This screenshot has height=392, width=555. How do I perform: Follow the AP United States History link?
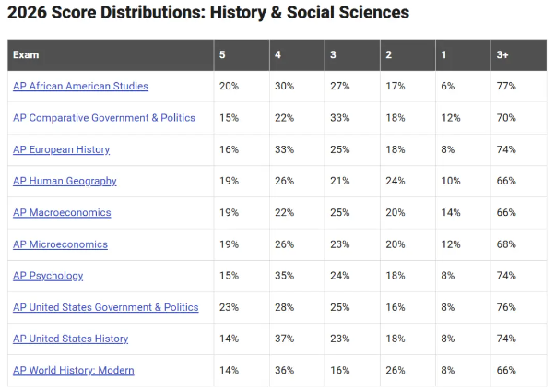click(x=70, y=339)
